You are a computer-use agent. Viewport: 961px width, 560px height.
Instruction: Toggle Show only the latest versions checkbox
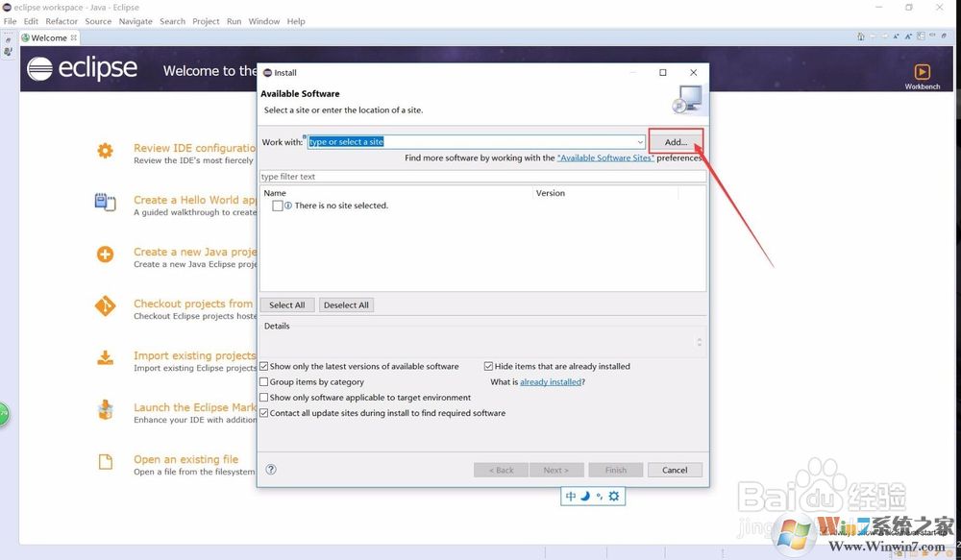(x=264, y=366)
